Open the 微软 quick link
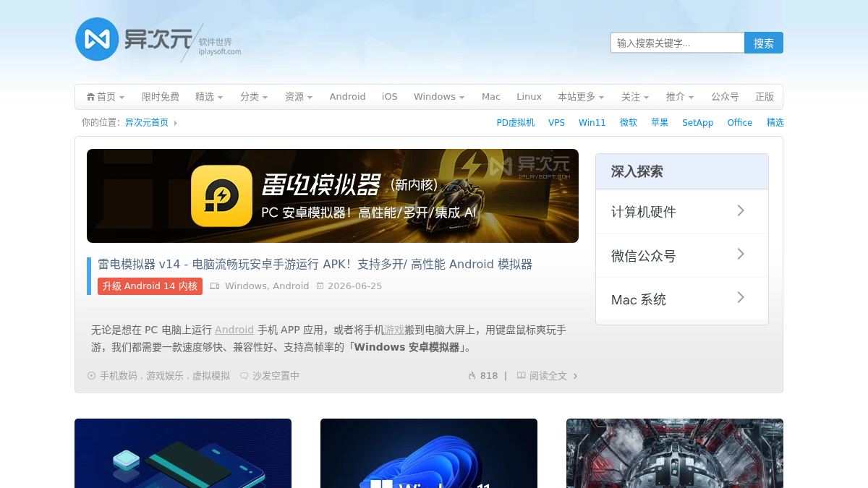The height and width of the screenshot is (488, 868). (629, 123)
